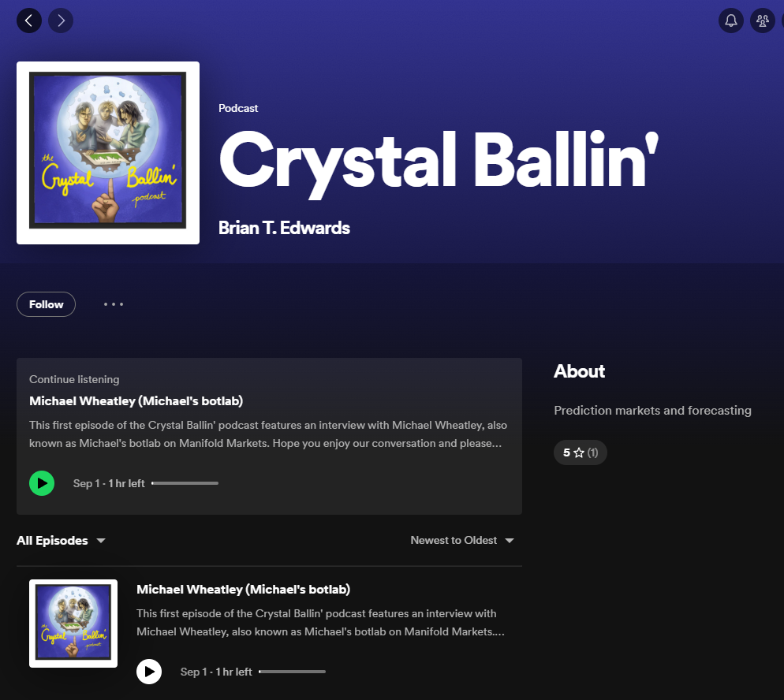
Task: Open the 5-star rating badge
Action: [x=580, y=452]
